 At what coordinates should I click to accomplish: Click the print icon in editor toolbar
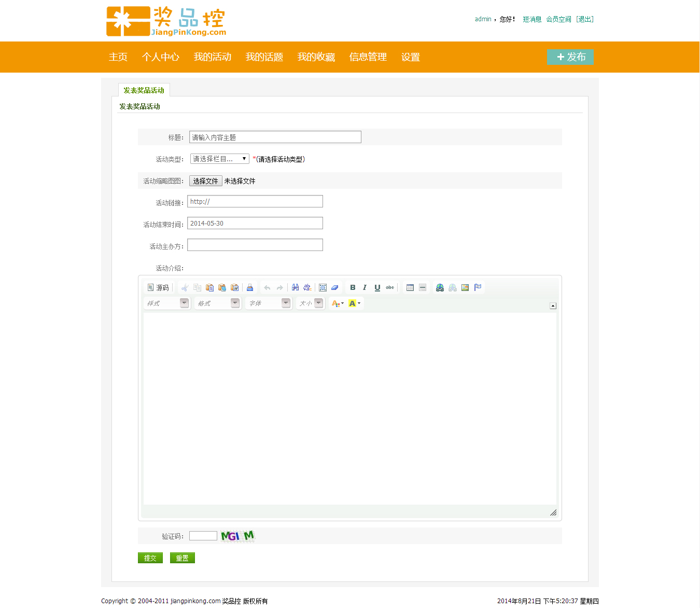[250, 287]
